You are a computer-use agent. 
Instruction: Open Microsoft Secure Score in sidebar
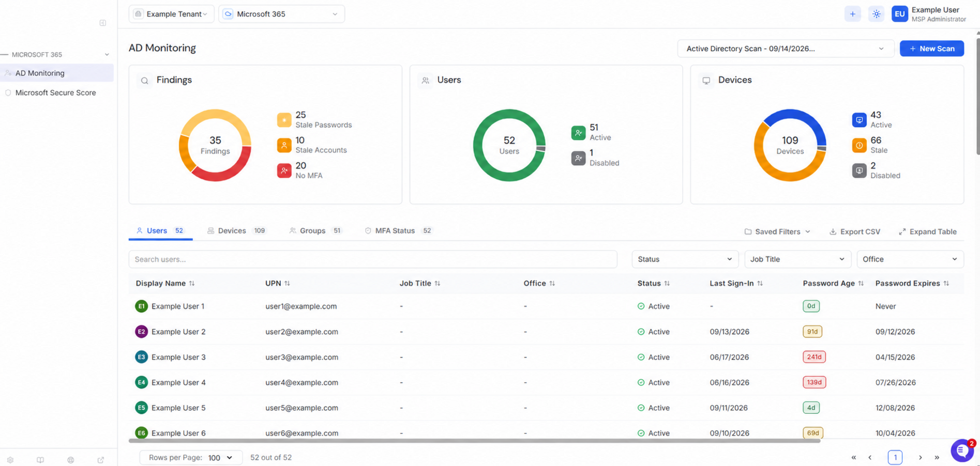pos(56,93)
